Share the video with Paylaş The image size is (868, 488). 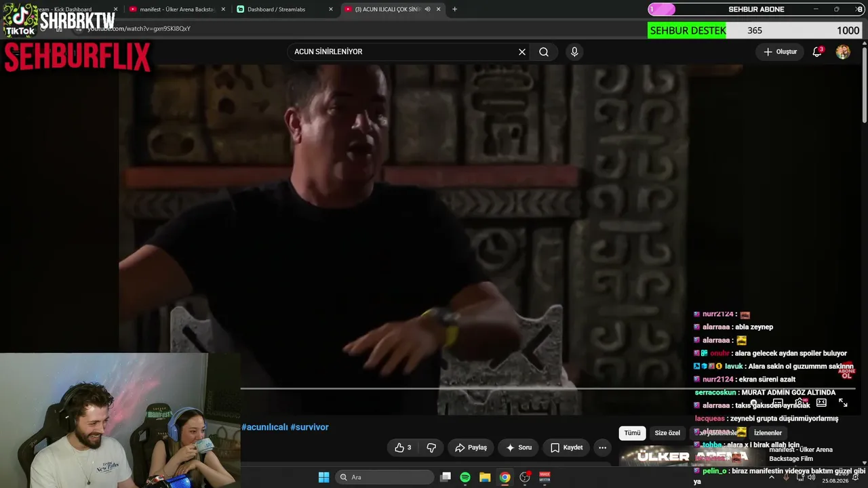471,447
